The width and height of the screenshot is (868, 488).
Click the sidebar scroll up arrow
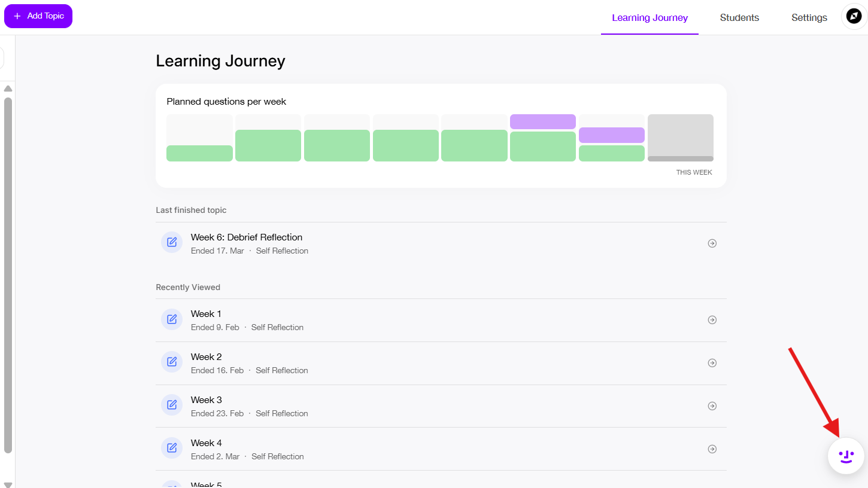(x=8, y=89)
